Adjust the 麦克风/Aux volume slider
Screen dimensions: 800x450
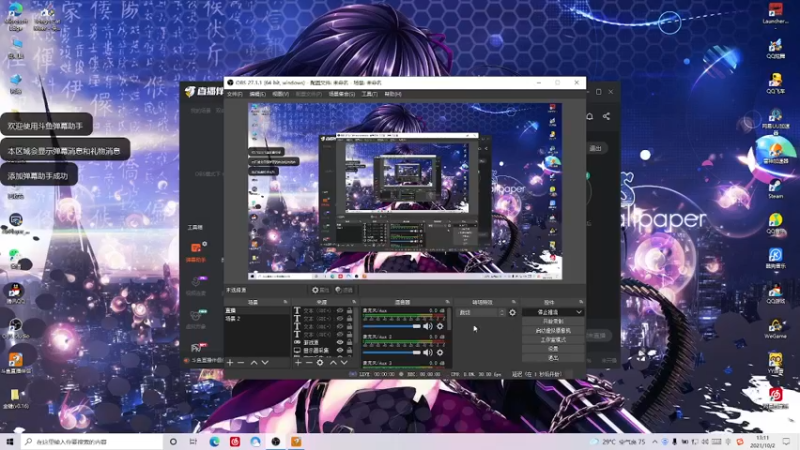392,326
